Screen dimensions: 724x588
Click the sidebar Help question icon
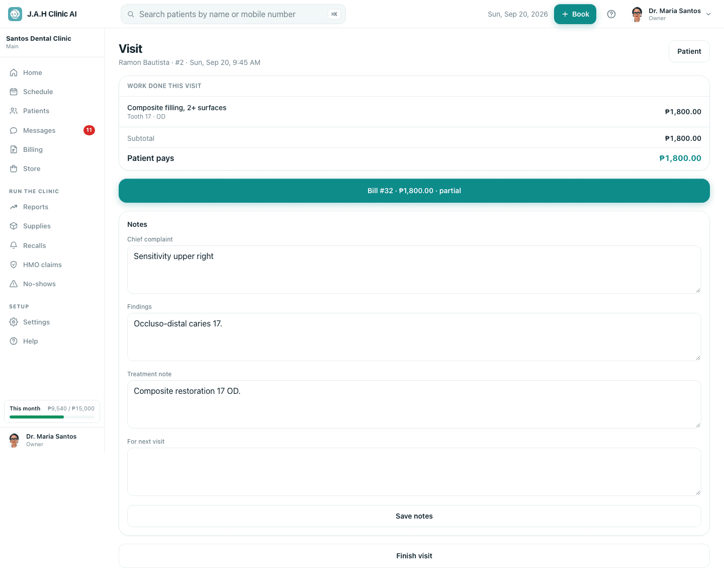pyautogui.click(x=14, y=341)
